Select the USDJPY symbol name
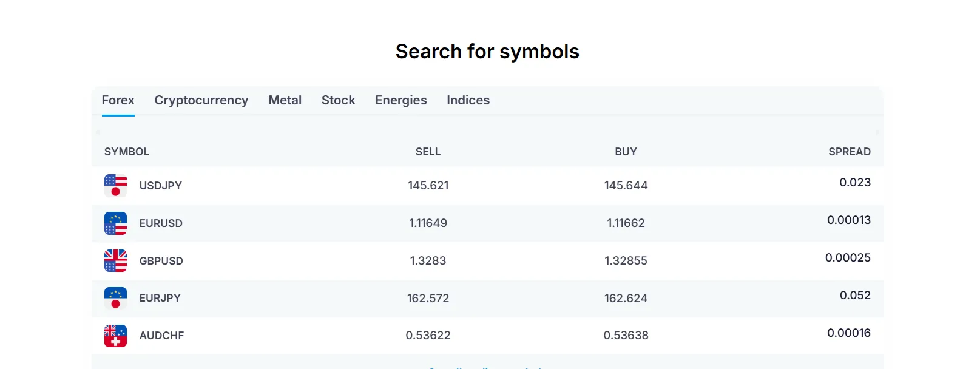 tap(161, 186)
